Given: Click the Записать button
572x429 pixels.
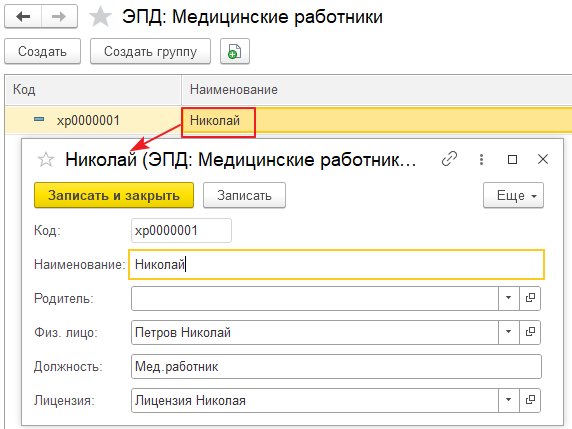Looking at the screenshot, I should click(x=244, y=196).
